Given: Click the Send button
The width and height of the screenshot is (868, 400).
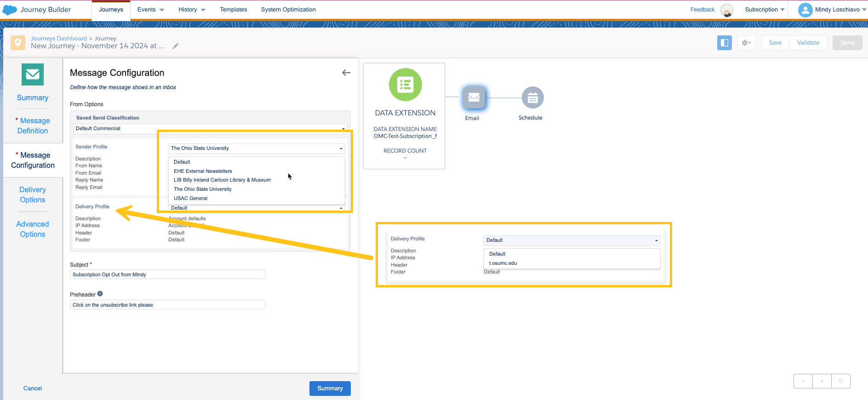Looking at the screenshot, I should click(847, 43).
